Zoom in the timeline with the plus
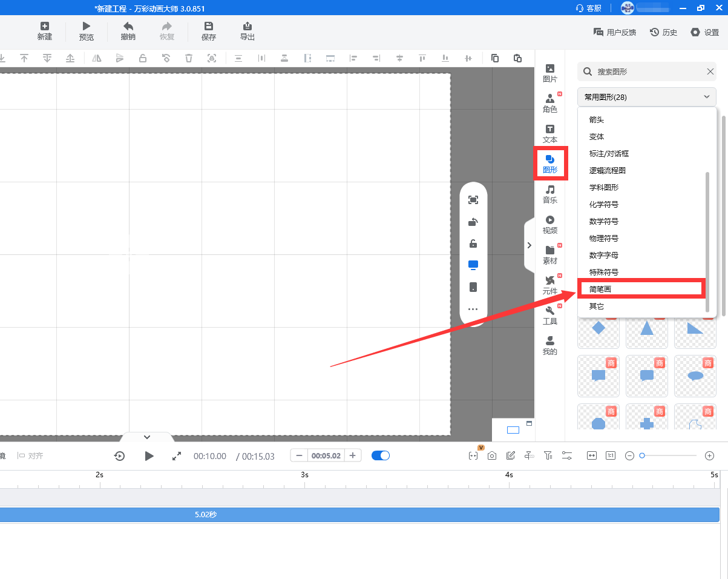The width and height of the screenshot is (728, 579). (710, 455)
